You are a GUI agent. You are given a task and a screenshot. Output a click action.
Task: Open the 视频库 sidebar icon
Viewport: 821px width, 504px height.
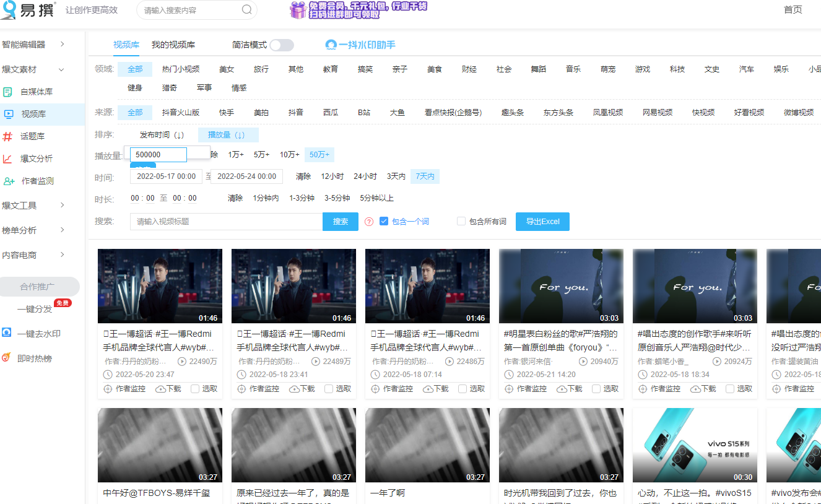point(8,114)
